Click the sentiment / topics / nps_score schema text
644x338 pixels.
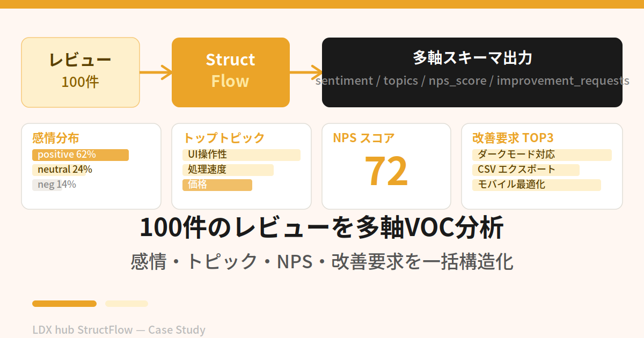[472, 81]
